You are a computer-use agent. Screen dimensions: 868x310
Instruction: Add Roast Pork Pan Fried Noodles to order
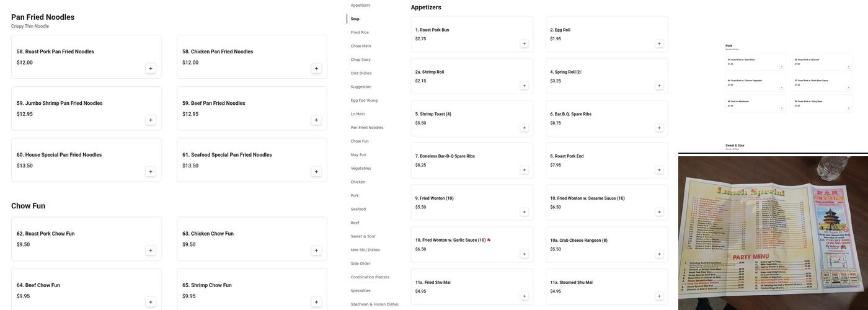click(x=151, y=68)
